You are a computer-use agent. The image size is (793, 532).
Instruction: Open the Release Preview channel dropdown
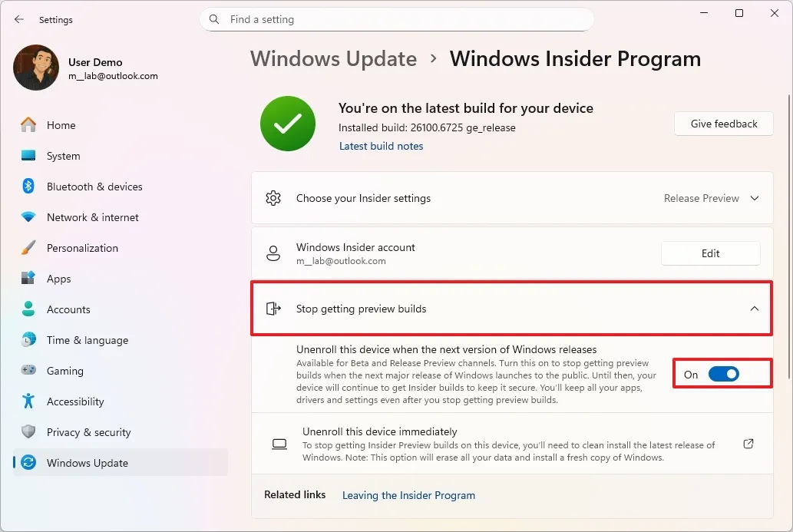tap(711, 198)
